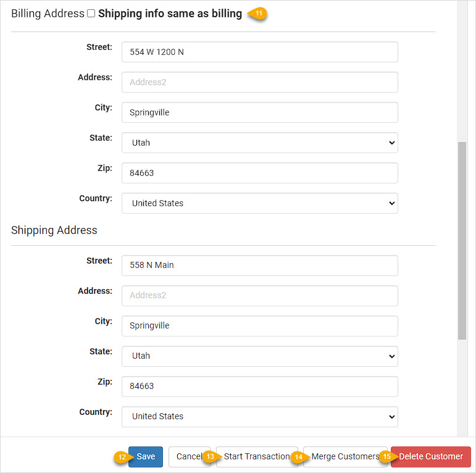The height and width of the screenshot is (473, 476).
Task: Open the billing State dropdown
Action: (260, 143)
